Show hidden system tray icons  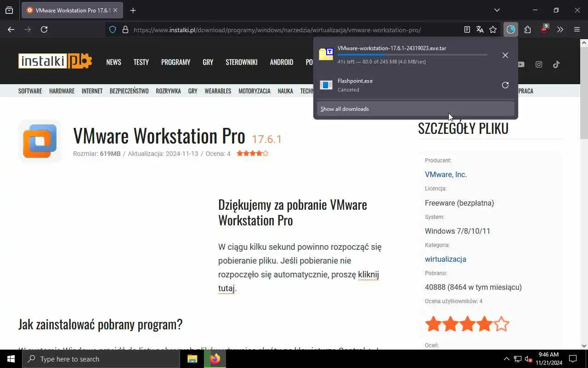click(506, 359)
